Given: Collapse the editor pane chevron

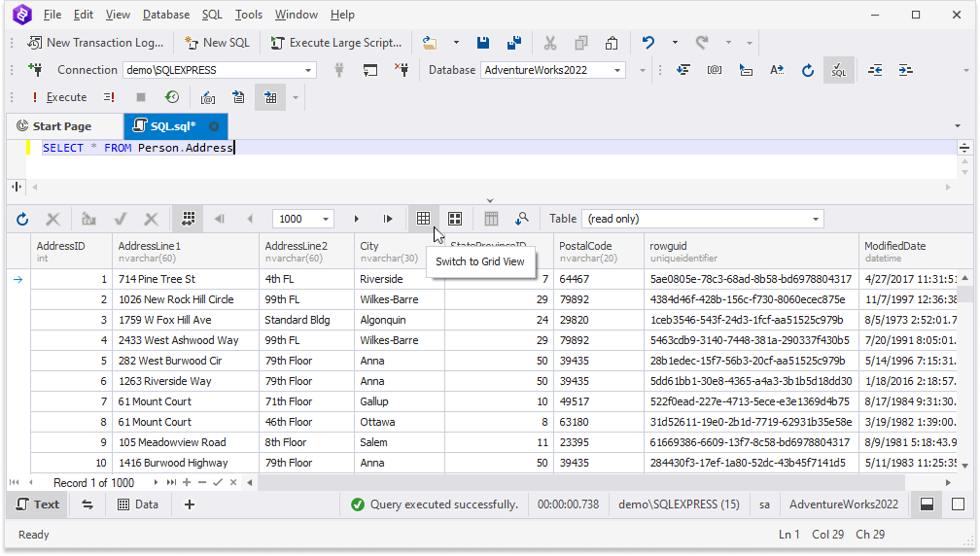Looking at the screenshot, I should click(490, 201).
